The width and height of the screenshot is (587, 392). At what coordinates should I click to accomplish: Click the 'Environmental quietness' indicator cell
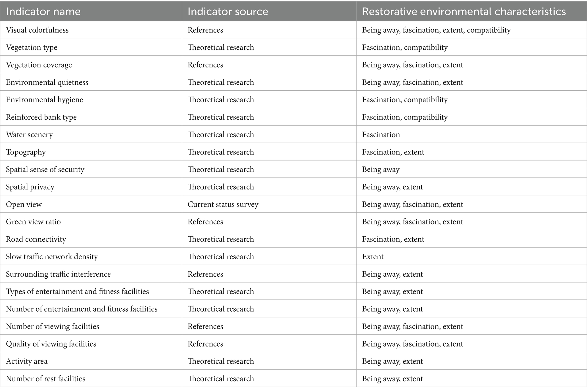(x=47, y=82)
